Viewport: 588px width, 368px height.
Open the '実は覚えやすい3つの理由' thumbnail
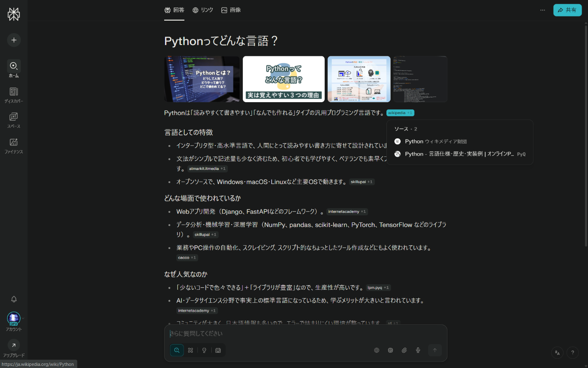283,79
